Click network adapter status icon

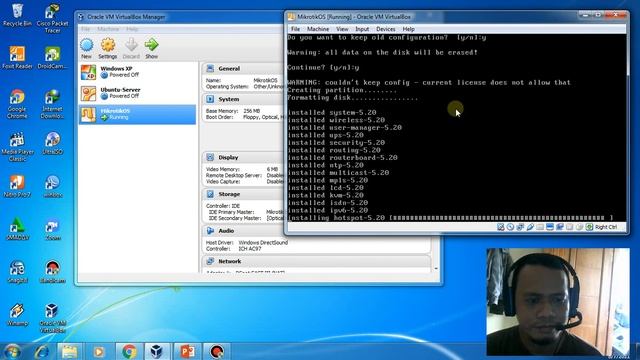pos(520,227)
